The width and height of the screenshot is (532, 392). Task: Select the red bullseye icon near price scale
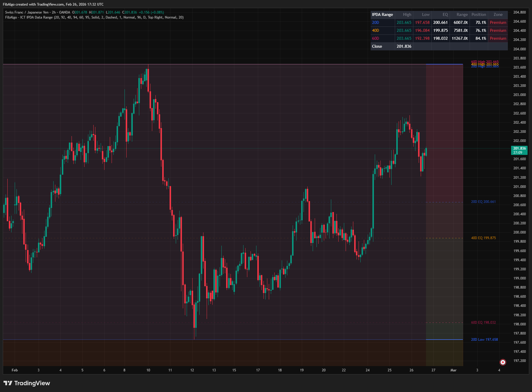click(503, 362)
